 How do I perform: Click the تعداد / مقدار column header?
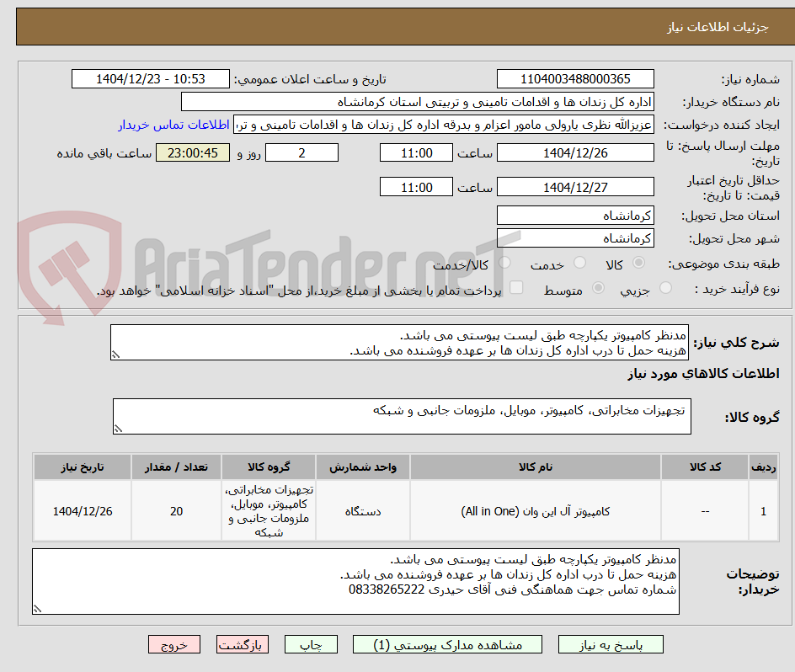(x=177, y=467)
